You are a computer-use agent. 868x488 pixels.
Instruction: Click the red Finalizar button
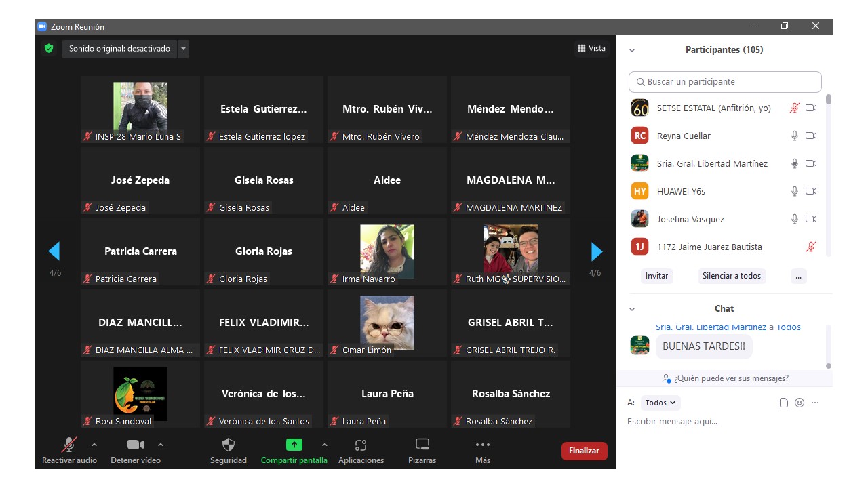tap(584, 451)
